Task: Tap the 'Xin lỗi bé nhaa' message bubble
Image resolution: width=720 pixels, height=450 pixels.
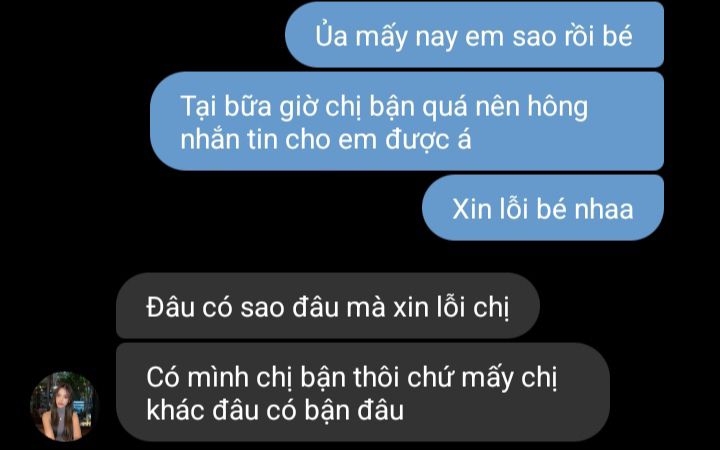Action: [x=543, y=208]
